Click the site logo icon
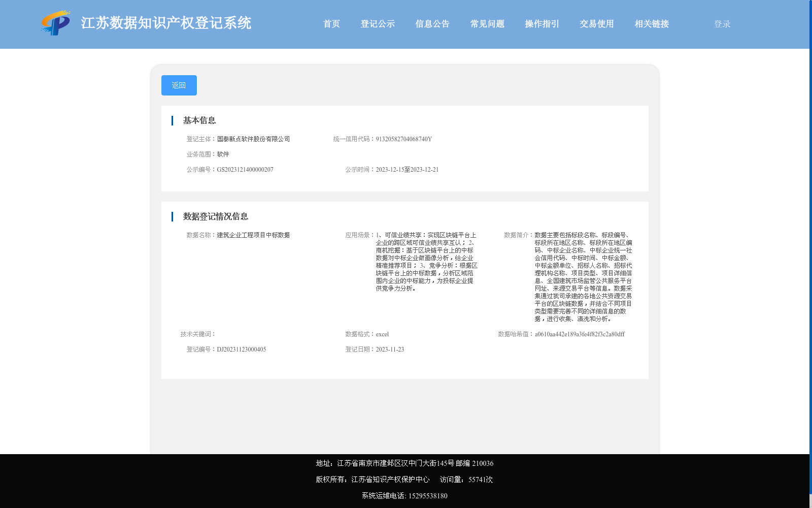This screenshot has width=812, height=508. pyautogui.click(x=56, y=23)
